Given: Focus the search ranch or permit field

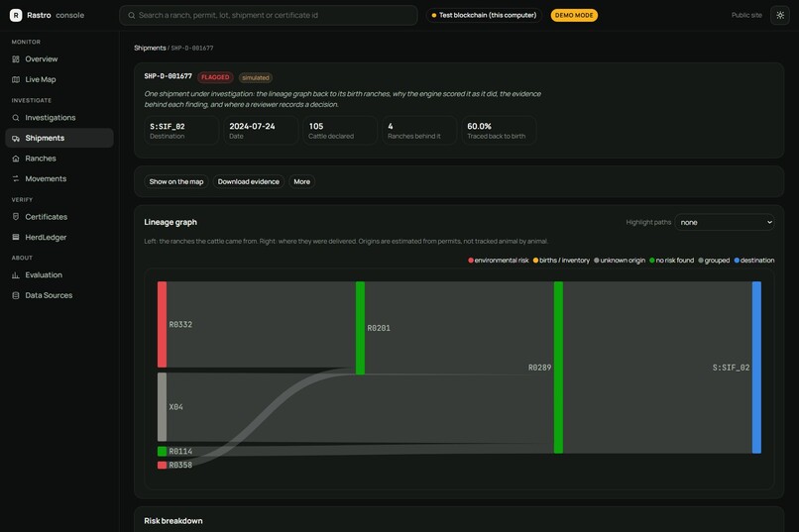Looking at the screenshot, I should point(269,15).
